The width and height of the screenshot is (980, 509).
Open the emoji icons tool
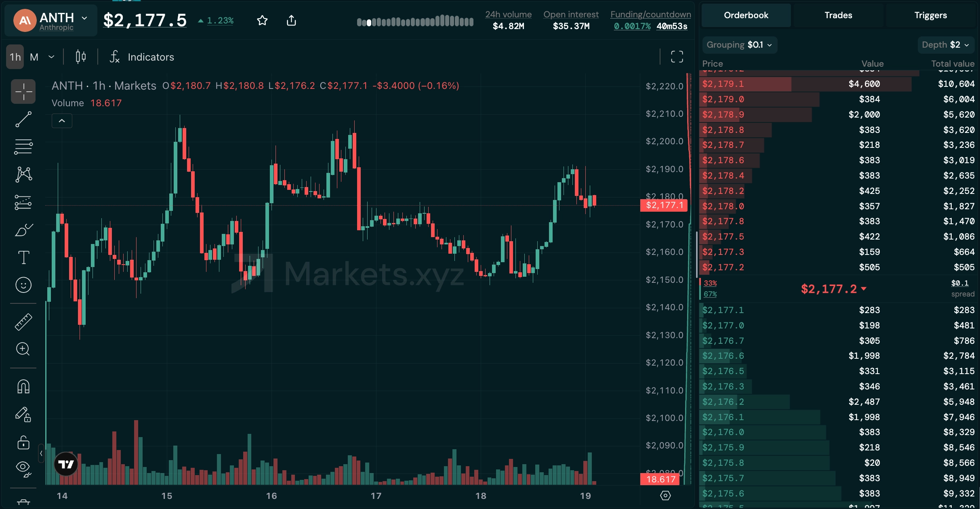[23, 285]
